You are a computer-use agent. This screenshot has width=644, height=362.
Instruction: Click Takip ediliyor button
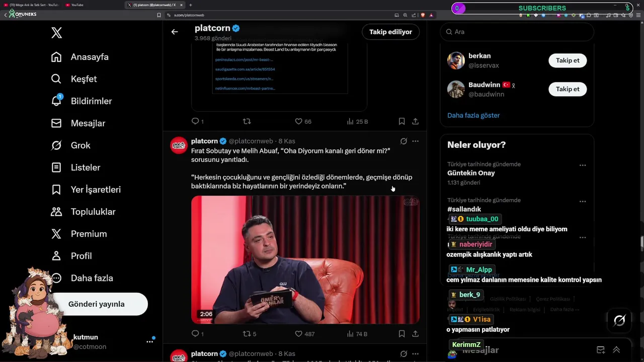[390, 32]
